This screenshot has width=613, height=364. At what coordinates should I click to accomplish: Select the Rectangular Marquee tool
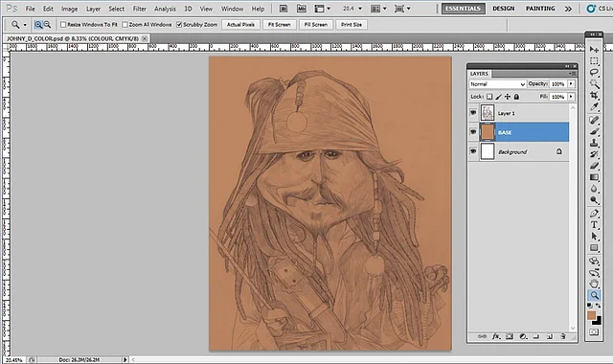point(594,61)
